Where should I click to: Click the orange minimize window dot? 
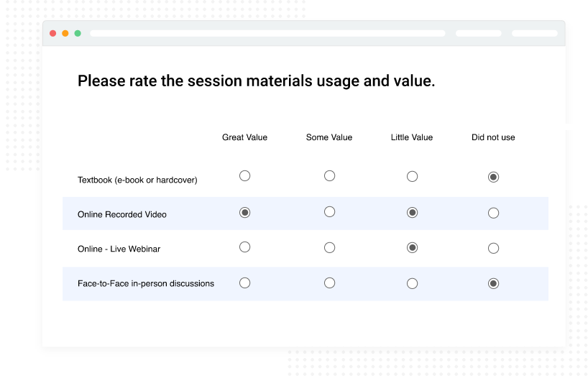(x=65, y=33)
